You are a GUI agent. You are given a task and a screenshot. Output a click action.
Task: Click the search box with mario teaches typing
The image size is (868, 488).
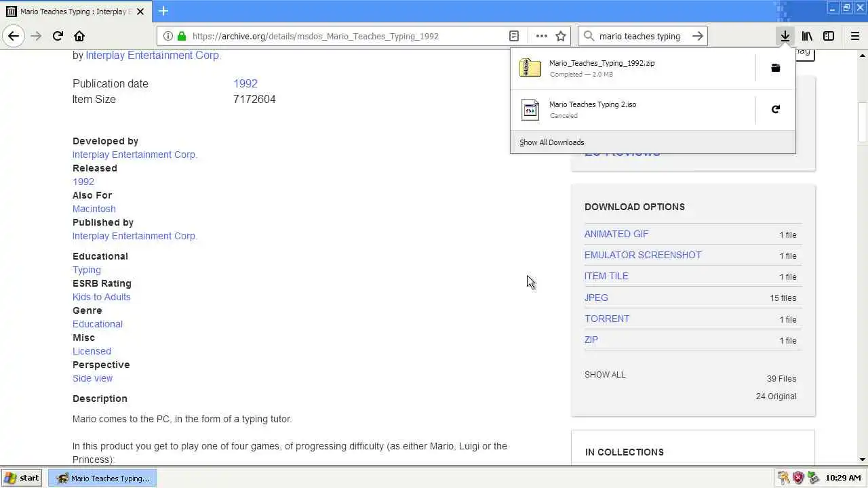tap(639, 36)
